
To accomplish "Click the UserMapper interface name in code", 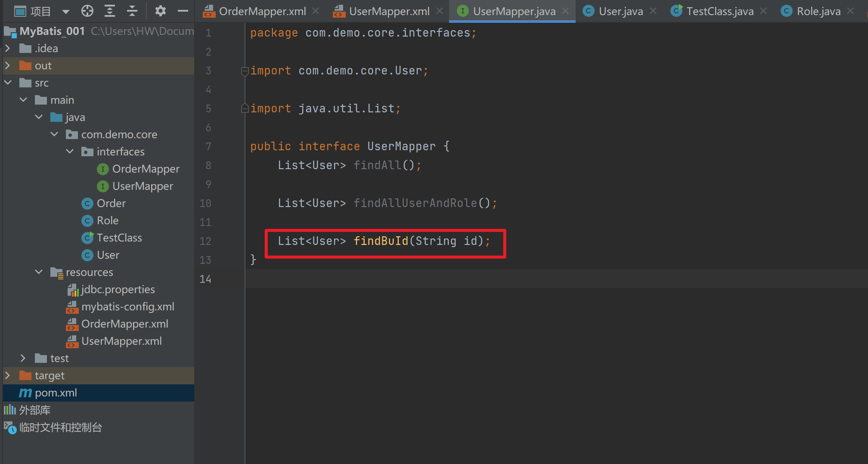I will 401,146.
